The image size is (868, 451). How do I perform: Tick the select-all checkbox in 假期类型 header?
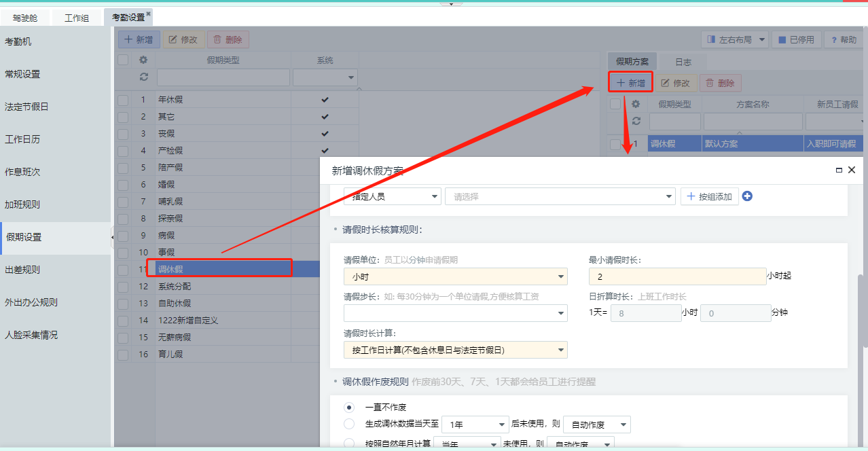pyautogui.click(x=123, y=60)
